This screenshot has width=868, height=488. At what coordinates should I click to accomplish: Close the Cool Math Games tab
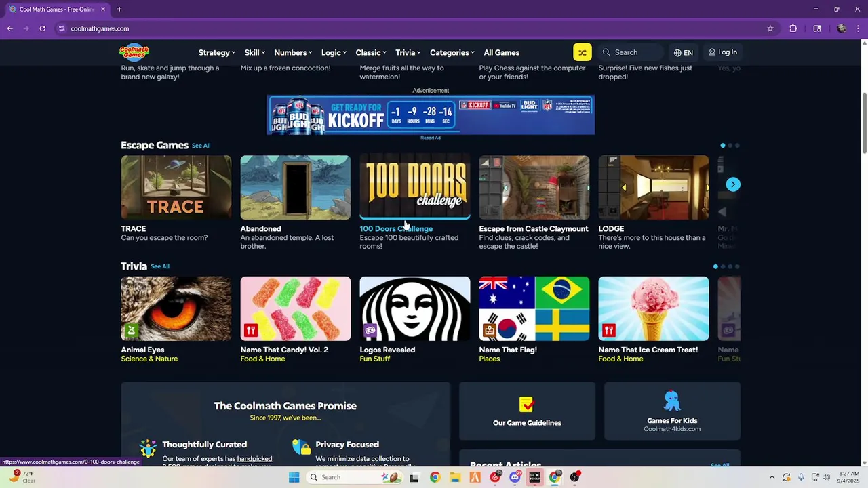[103, 9]
